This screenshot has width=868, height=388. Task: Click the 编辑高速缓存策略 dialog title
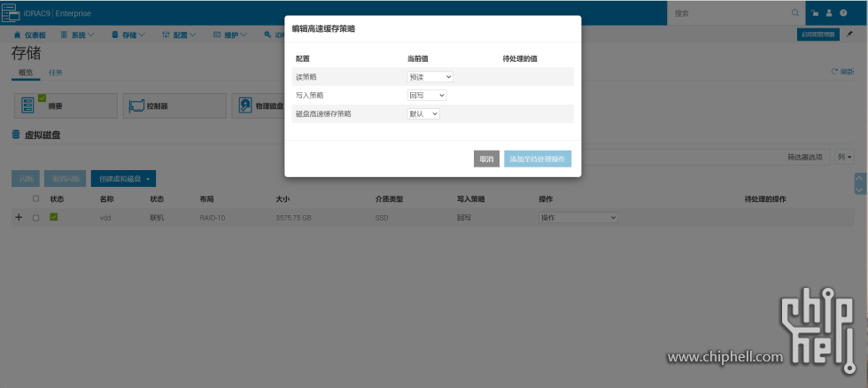pyautogui.click(x=323, y=28)
